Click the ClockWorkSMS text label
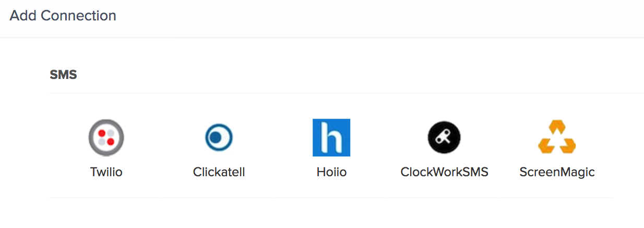 pos(444,172)
